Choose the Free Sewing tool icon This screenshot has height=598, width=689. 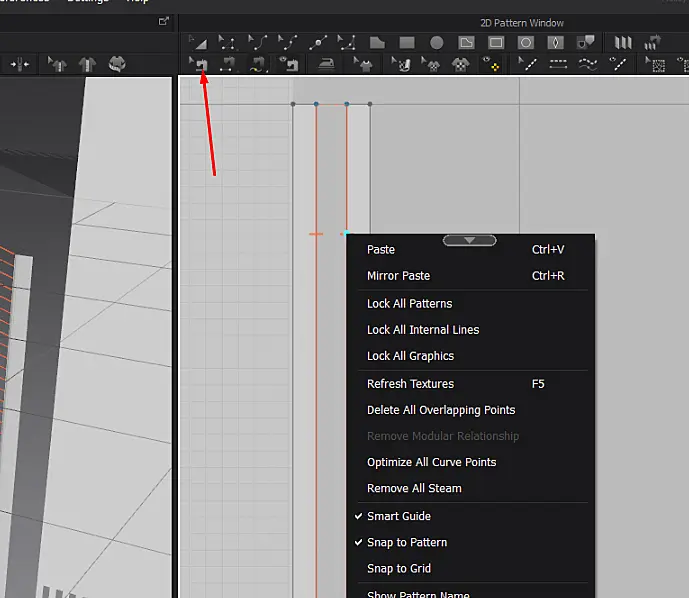tap(258, 64)
